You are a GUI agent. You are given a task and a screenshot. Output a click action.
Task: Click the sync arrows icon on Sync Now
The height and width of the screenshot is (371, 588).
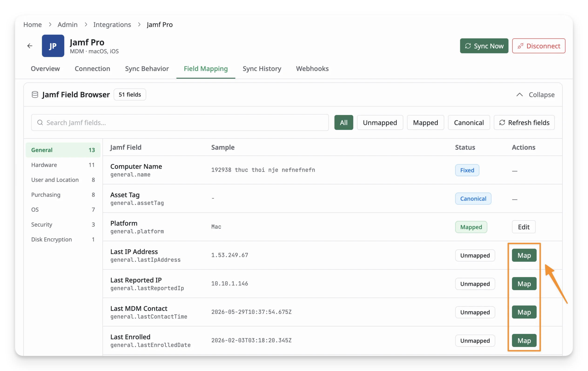[x=468, y=46]
